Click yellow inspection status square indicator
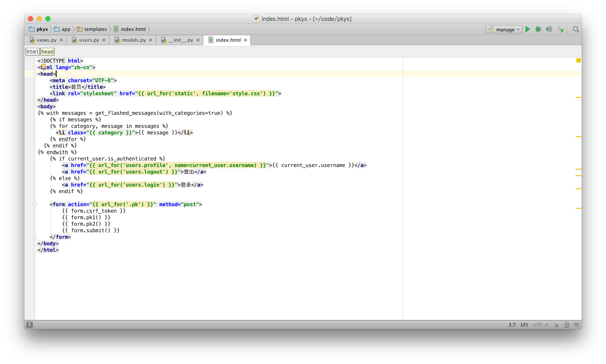606x364 pixels. [x=578, y=61]
